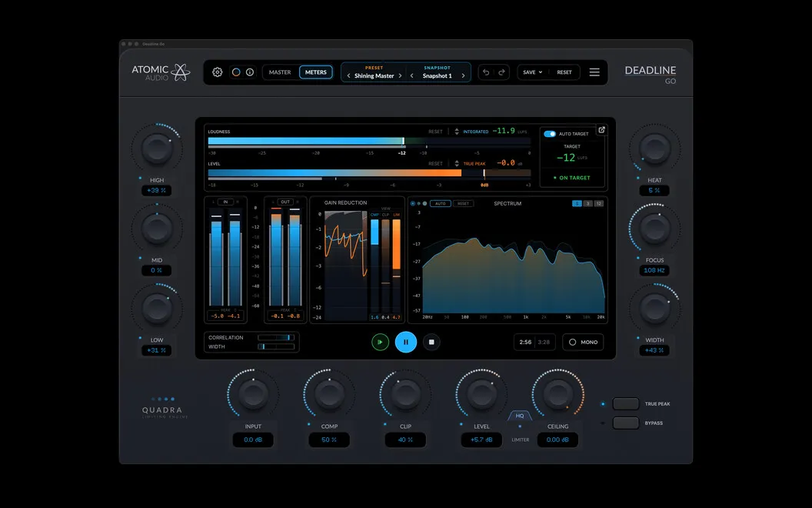Stop playback with the stop button
812x508 pixels.
click(x=431, y=342)
